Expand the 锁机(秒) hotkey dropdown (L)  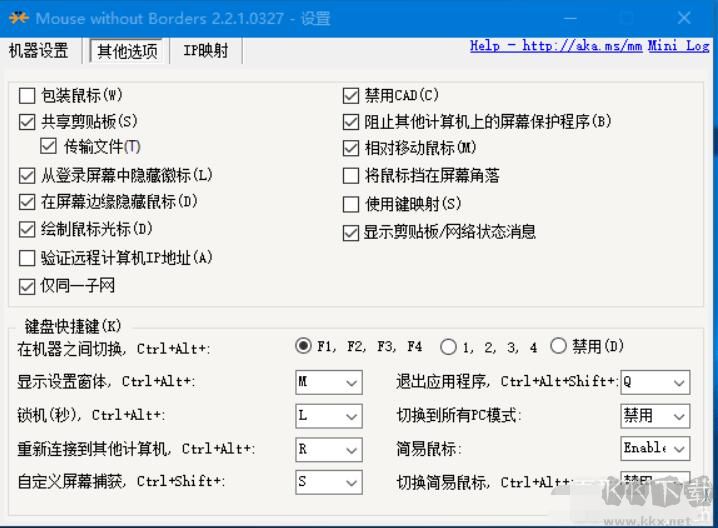pyautogui.click(x=329, y=416)
